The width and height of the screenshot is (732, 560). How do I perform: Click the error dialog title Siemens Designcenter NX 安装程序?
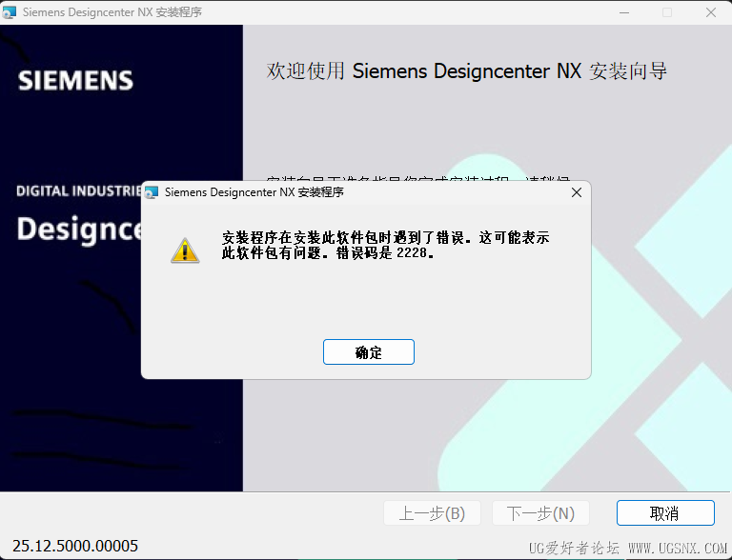254,192
